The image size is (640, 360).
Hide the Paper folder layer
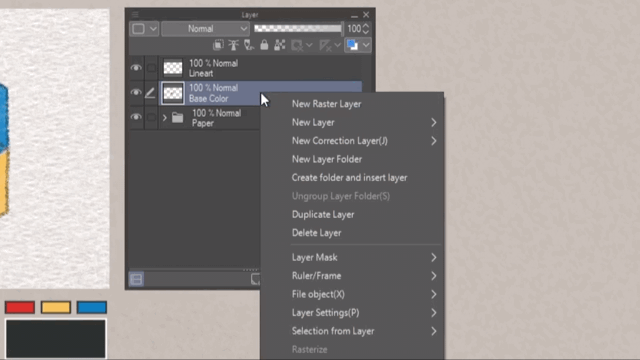coord(136,117)
